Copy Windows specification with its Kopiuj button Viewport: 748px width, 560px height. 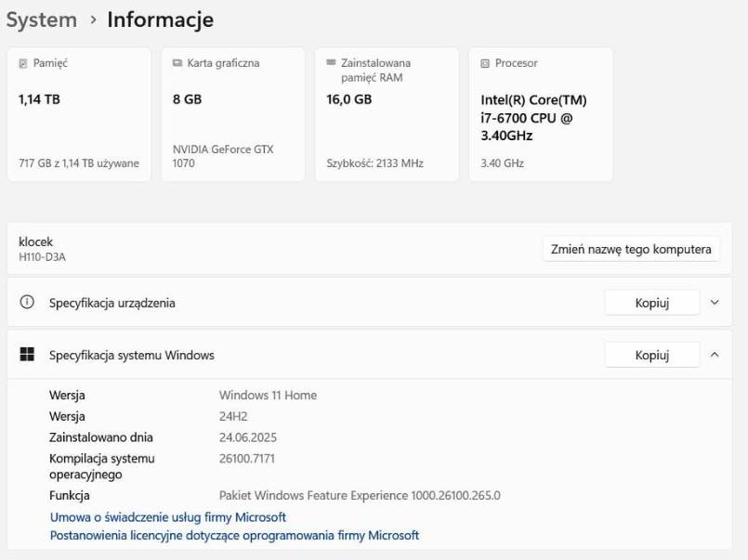[x=651, y=355]
